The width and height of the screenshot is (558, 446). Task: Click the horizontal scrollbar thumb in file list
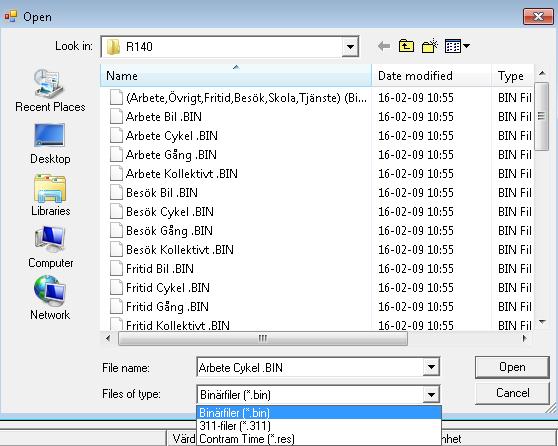coord(263,338)
